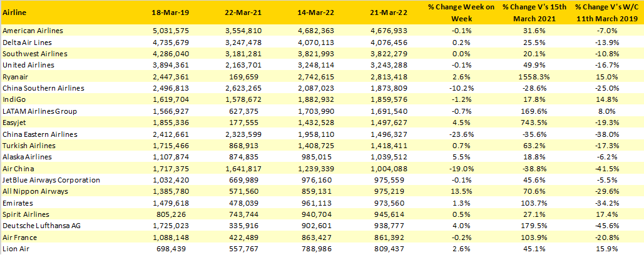The image size is (644, 255).
Task: Click the % Change V's 15th March 2021 header
Action: point(533,12)
